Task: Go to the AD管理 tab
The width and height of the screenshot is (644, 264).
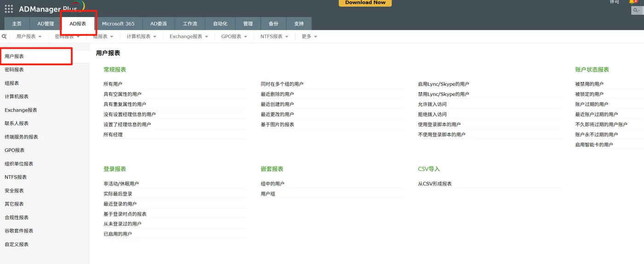Action: 46,24
